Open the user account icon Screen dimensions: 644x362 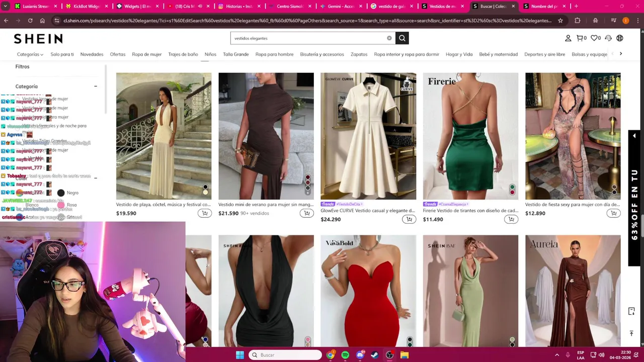(x=568, y=38)
